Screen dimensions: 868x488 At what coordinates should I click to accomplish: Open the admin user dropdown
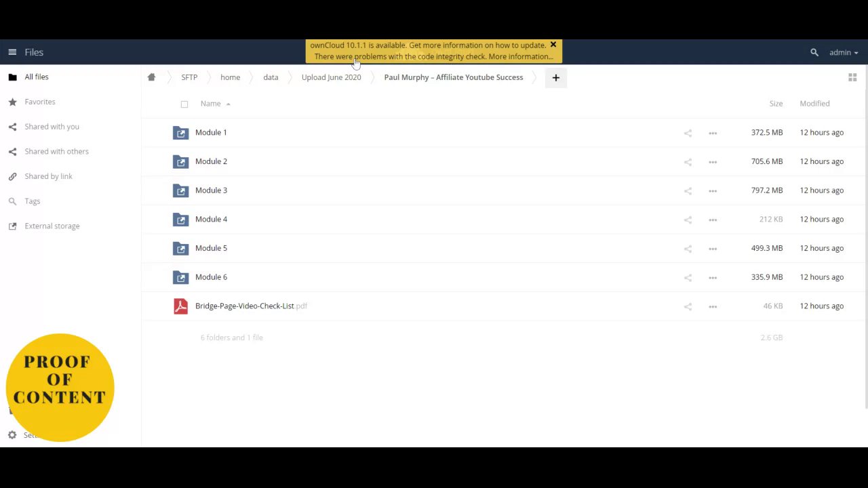point(844,52)
